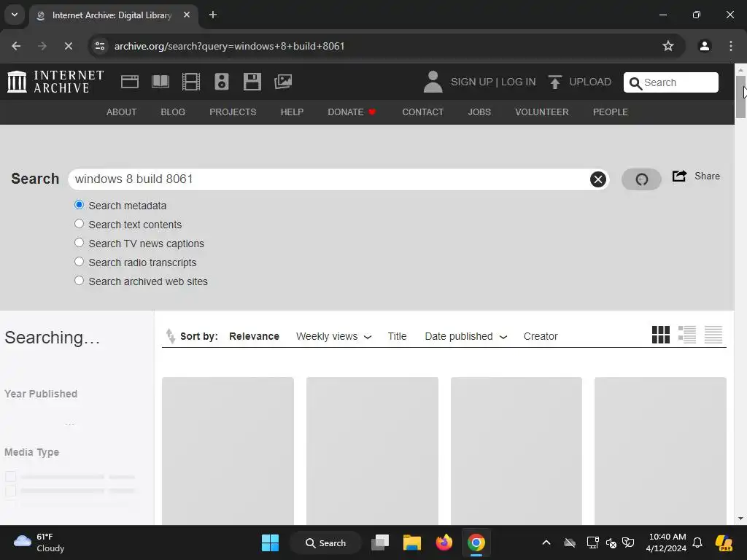Open the CONTACT menu link
Viewport: 747px width, 560px height.
422,112
